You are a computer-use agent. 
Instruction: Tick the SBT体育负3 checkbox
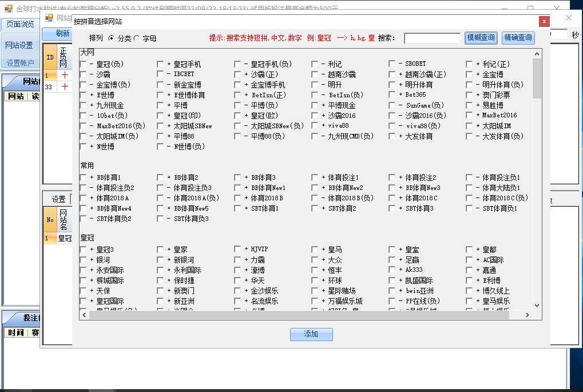pyautogui.click(x=160, y=219)
